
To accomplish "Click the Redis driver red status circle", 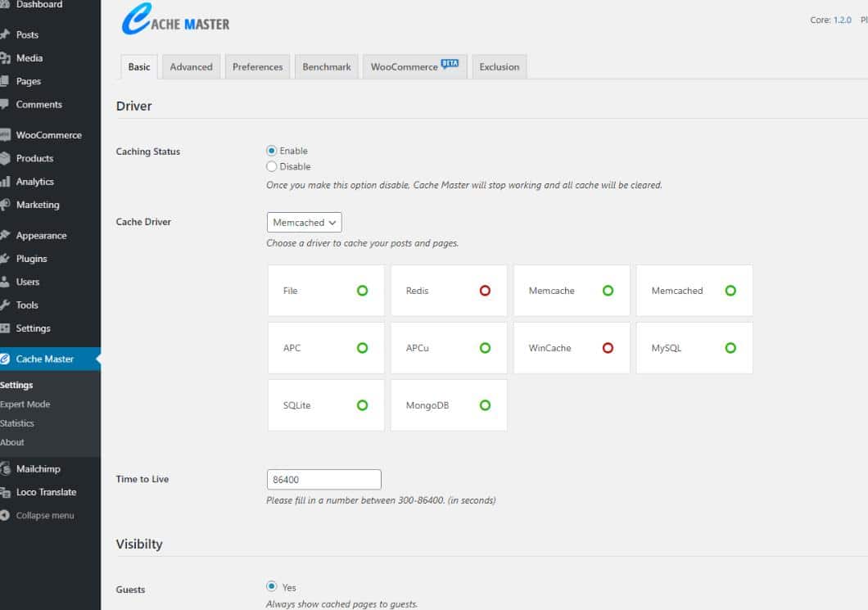I will click(x=485, y=291).
